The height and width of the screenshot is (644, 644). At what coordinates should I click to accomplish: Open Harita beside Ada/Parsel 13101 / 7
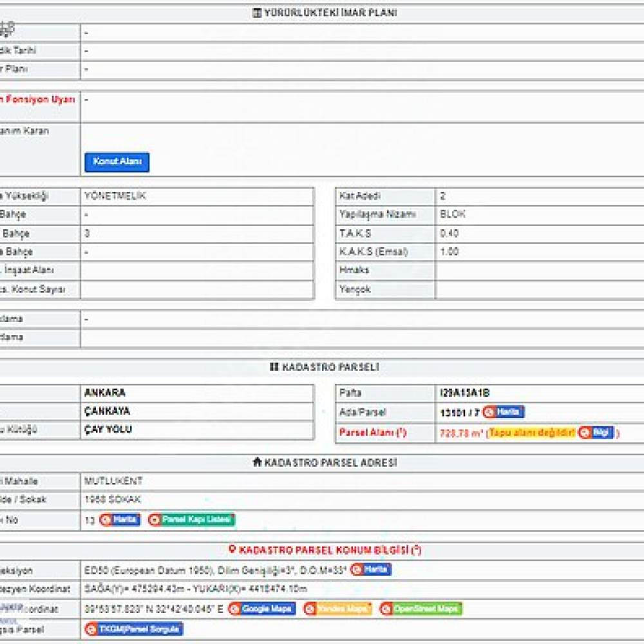[504, 412]
